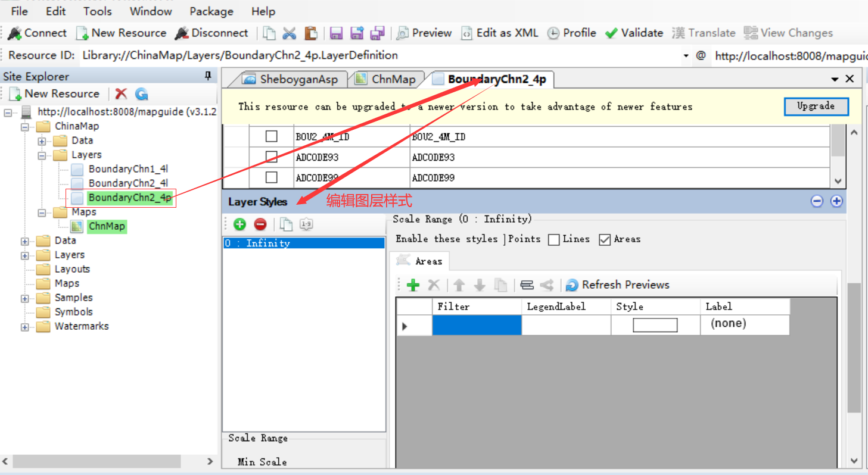Screen dimensions: 868x475
Task: Collapse the localhost mapguide server node
Action: coord(7,112)
